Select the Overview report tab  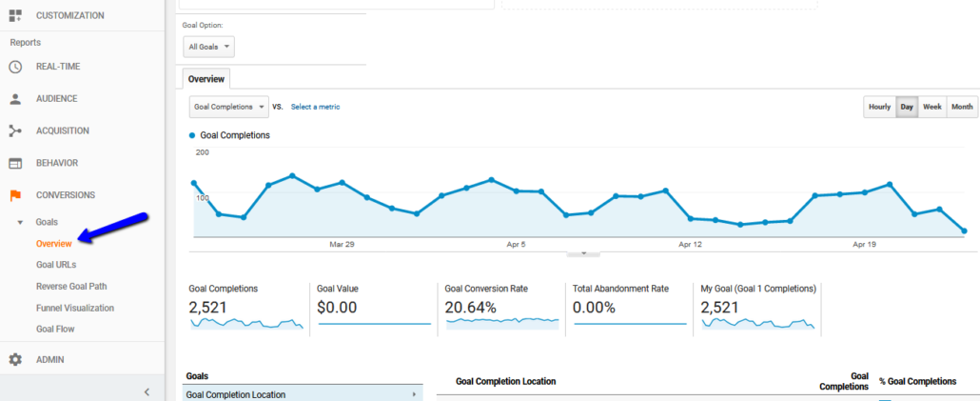(x=206, y=79)
